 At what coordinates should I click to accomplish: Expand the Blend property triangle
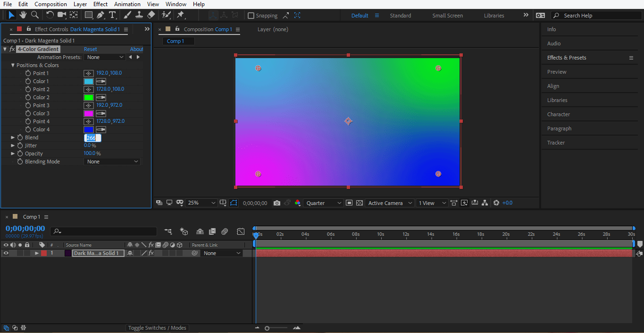[13, 137]
